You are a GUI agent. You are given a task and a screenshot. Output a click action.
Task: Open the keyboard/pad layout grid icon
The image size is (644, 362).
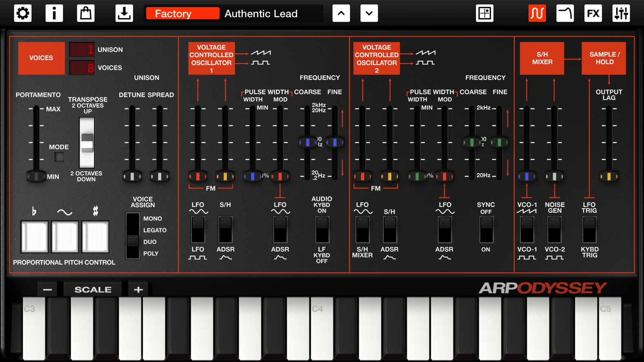point(484,13)
